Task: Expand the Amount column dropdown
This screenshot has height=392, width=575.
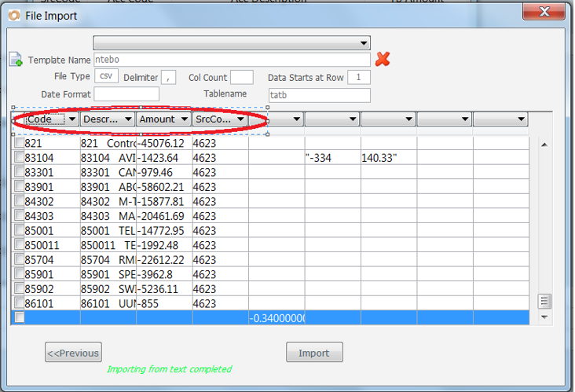Action: coord(183,119)
